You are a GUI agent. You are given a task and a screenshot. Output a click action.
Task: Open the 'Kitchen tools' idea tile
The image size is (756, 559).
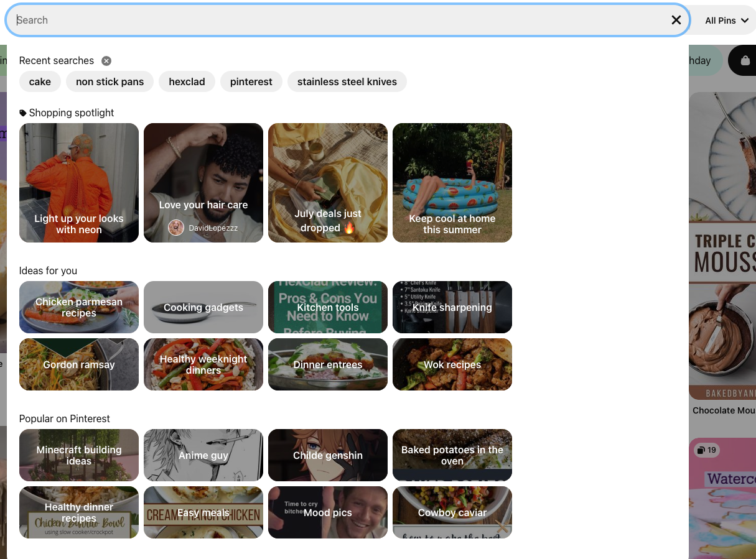(328, 307)
